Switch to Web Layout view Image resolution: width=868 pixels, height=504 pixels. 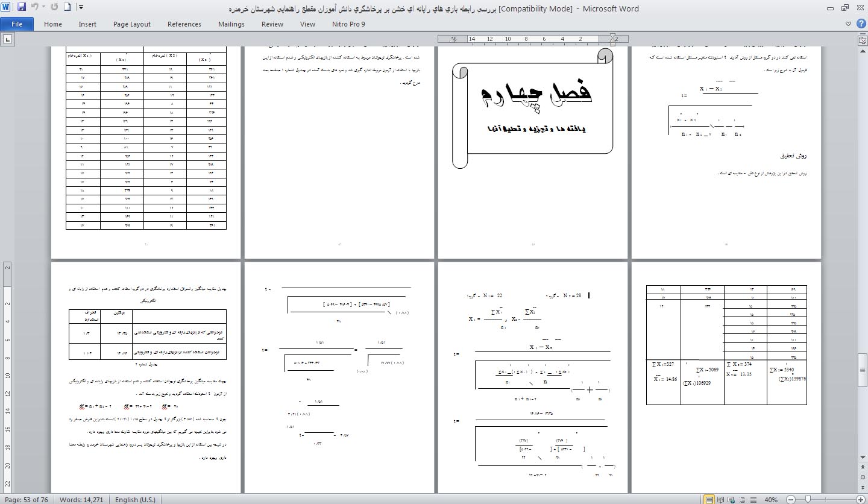click(732, 500)
